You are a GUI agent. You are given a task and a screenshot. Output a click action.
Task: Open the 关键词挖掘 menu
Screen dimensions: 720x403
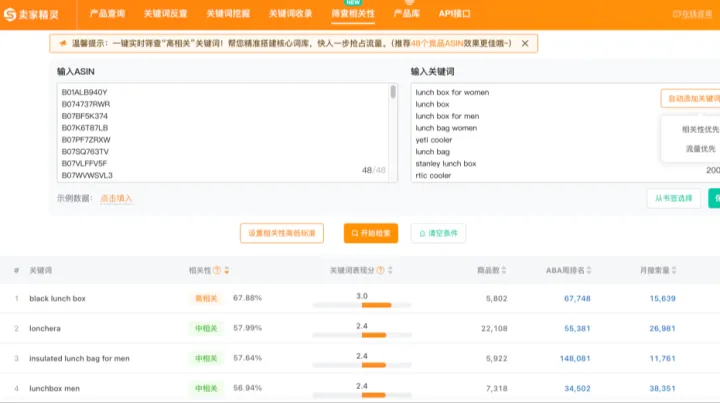[x=228, y=14]
